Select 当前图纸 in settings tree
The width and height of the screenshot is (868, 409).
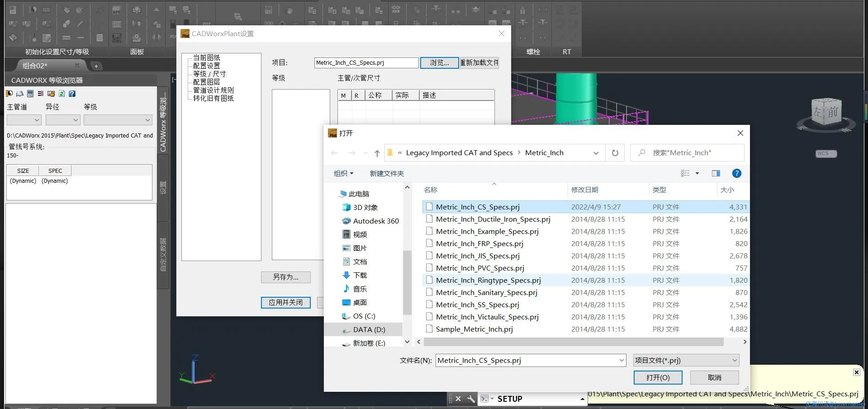[x=206, y=57]
